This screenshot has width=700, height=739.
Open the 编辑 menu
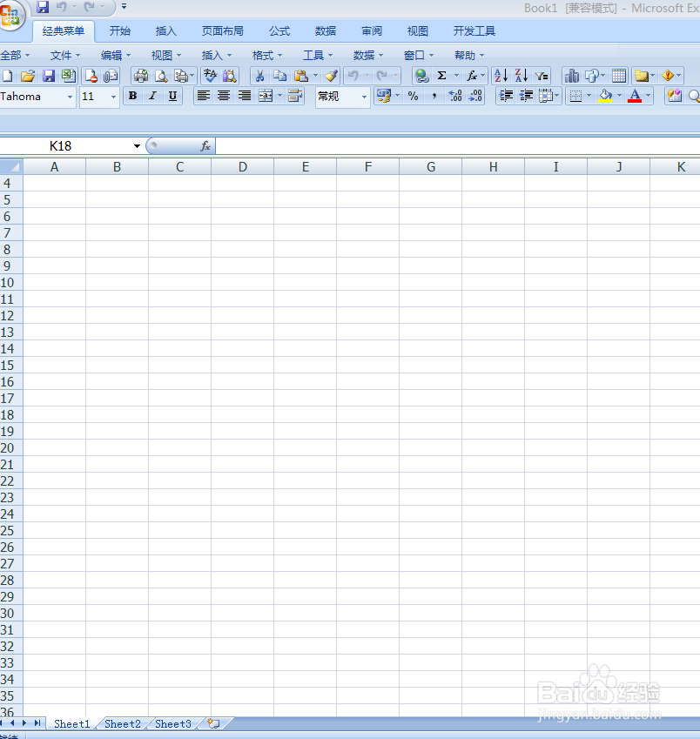116,56
